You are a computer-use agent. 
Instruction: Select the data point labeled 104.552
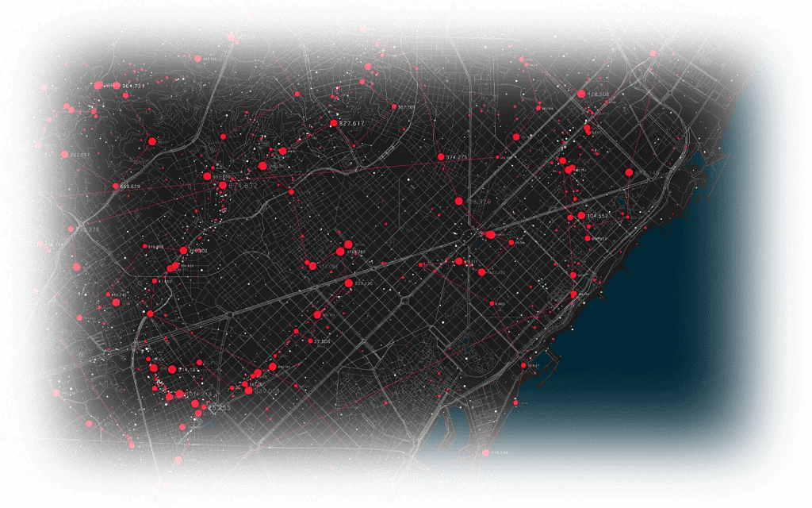[580, 216]
